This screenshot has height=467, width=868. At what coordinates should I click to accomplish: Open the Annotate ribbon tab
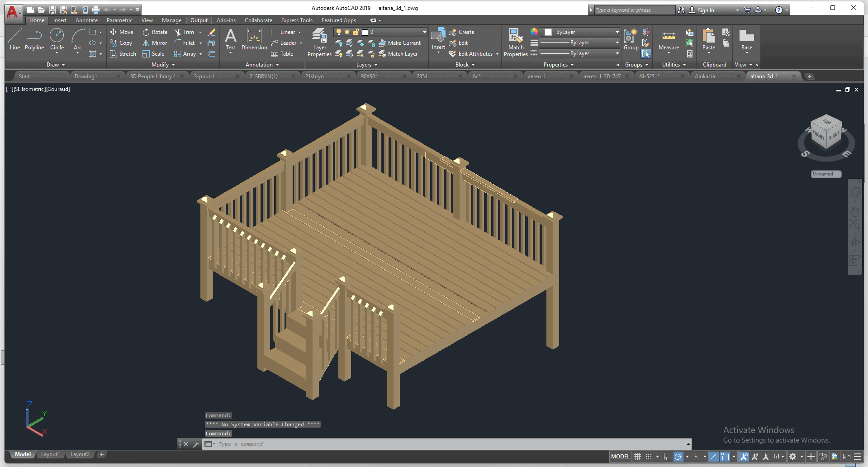[x=86, y=20]
